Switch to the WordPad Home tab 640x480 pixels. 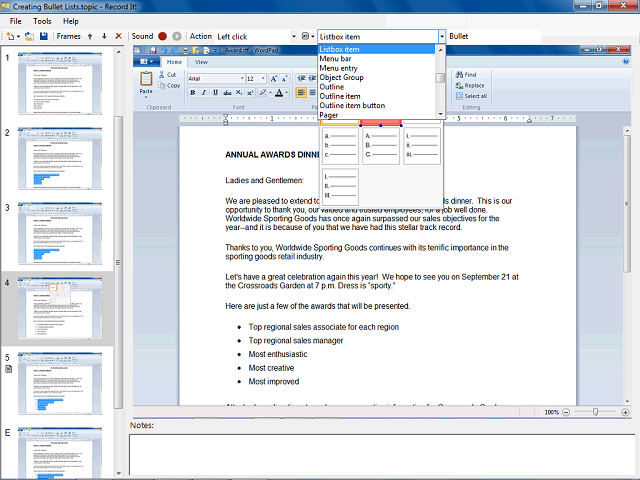click(174, 62)
